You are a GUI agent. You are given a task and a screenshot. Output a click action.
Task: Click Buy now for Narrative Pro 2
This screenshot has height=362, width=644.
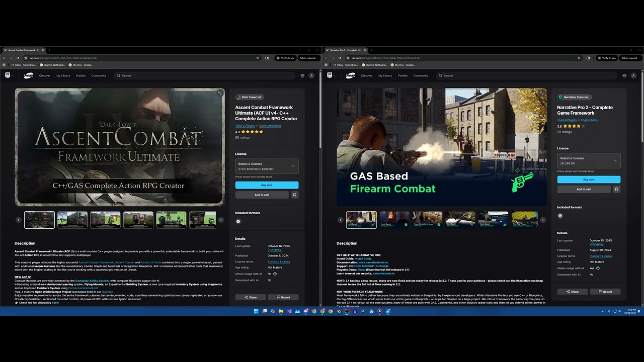tap(589, 179)
